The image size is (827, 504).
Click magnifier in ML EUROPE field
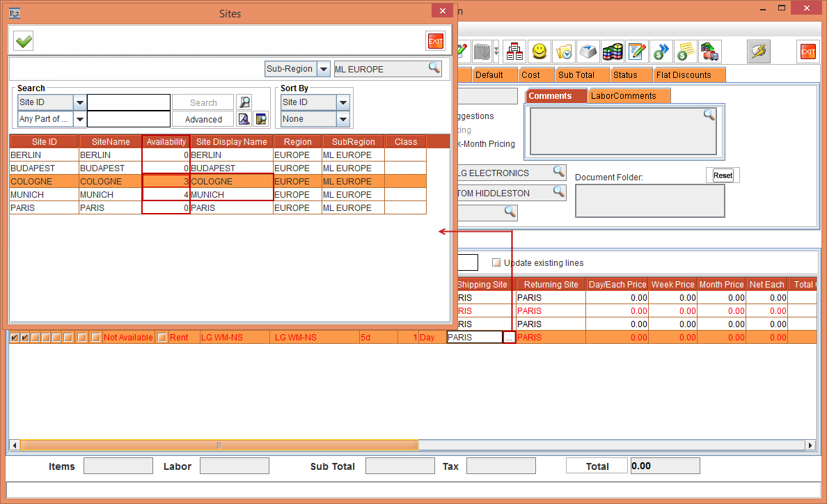[434, 68]
